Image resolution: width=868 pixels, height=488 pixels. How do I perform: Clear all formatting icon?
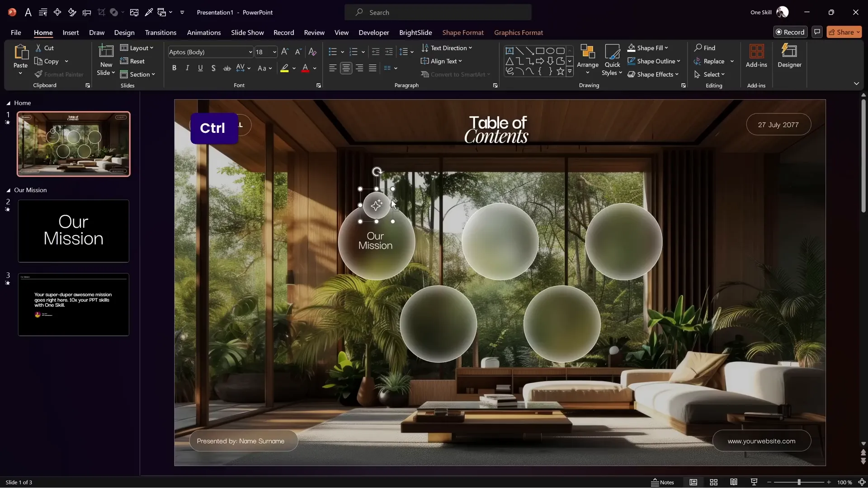pos(312,52)
